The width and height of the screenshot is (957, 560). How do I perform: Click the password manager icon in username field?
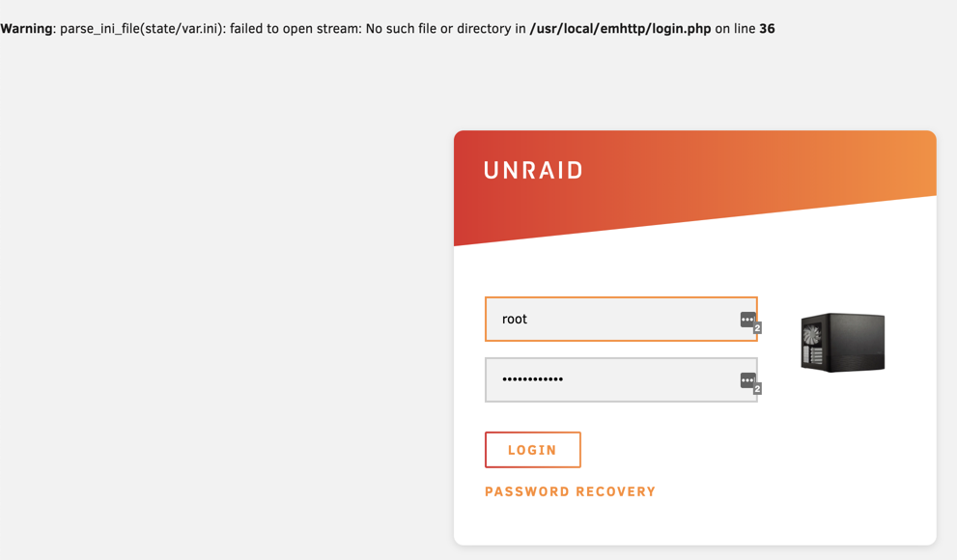[747, 320]
